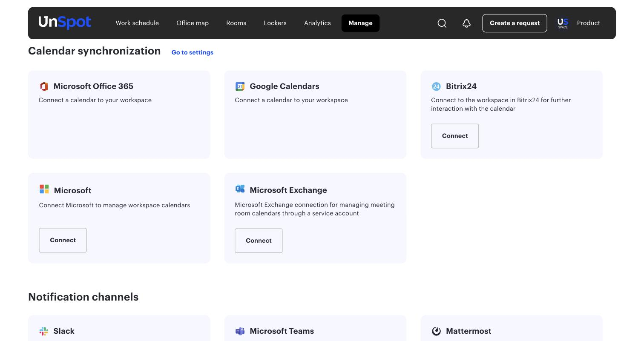The image size is (644, 341).
Task: Click the Microsoft Office 365 icon
Action: [44, 86]
